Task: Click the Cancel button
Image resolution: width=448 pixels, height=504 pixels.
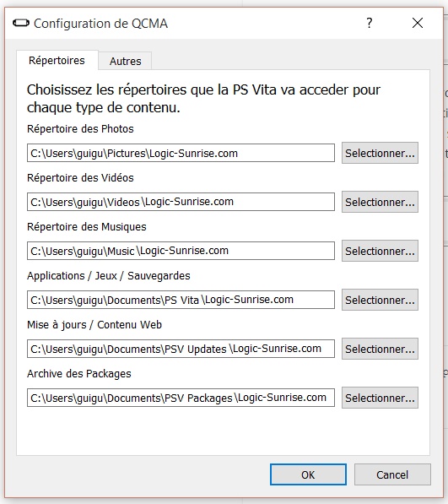Action: click(392, 474)
